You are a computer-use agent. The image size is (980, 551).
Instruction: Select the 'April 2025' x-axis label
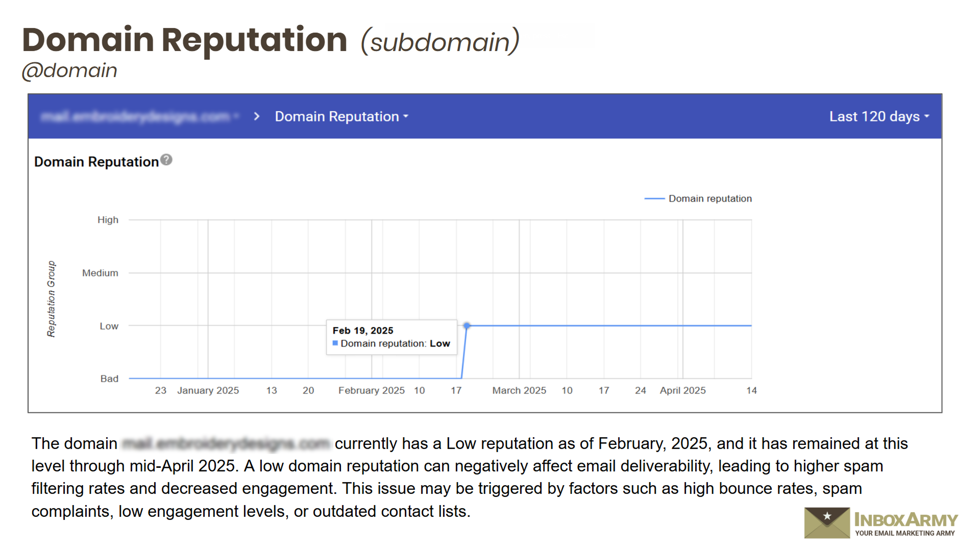click(682, 390)
